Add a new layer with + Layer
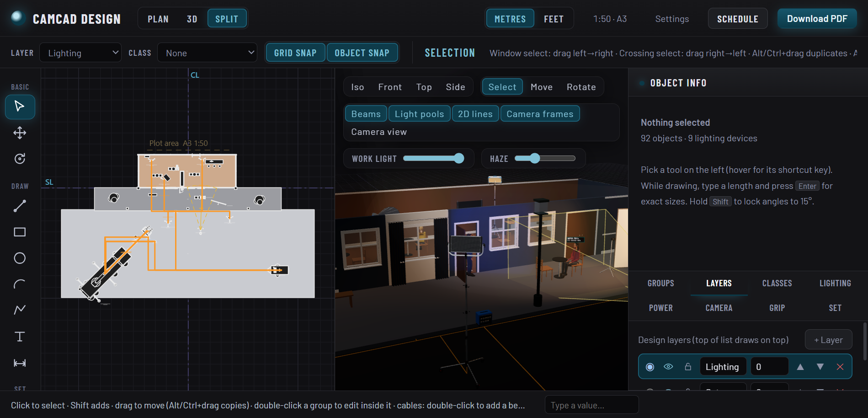Image resolution: width=868 pixels, height=418 pixels. (x=828, y=340)
